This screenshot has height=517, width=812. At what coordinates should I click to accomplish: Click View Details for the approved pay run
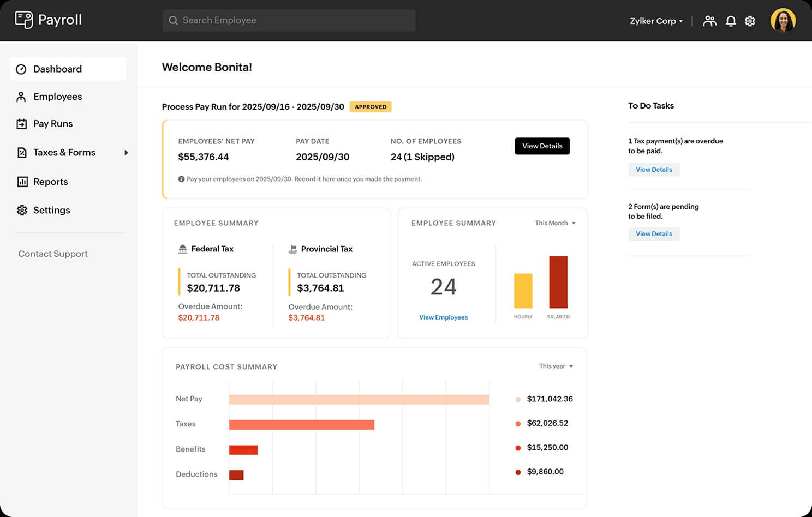542,146
